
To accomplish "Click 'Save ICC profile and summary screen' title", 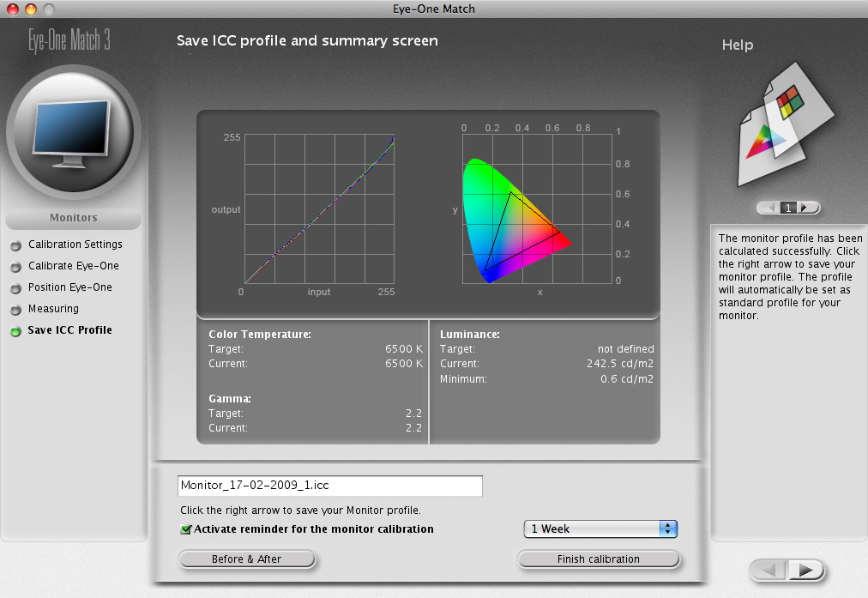I will click(307, 41).
